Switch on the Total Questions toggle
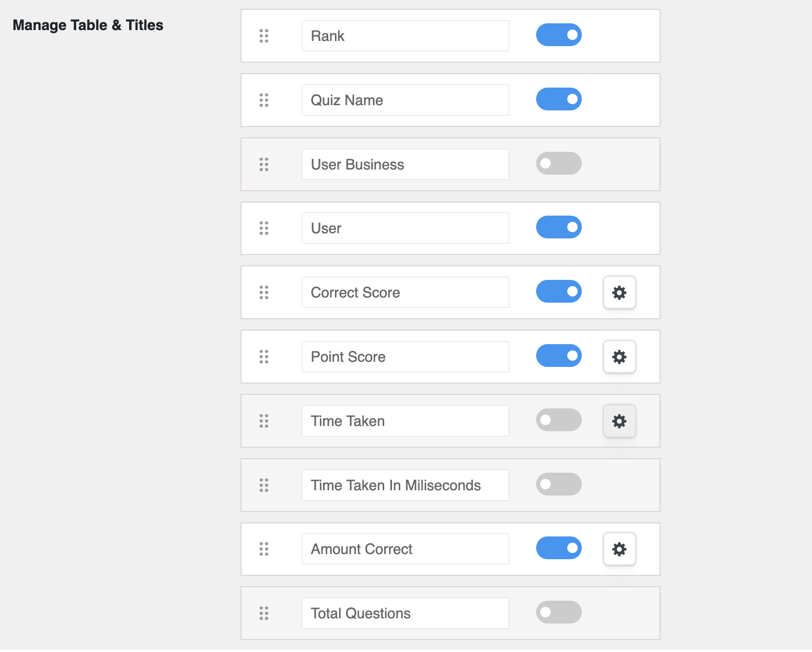 (x=558, y=612)
